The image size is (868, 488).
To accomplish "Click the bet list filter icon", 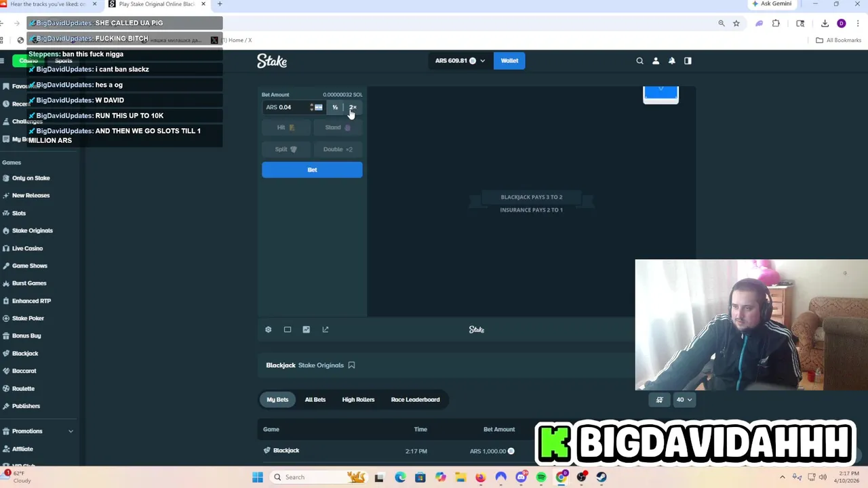I will coord(659,400).
